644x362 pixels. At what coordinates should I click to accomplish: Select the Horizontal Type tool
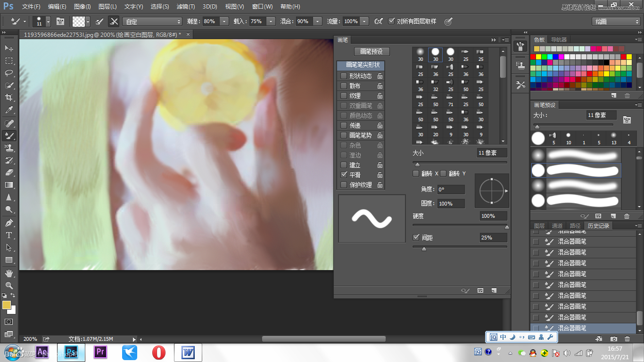pyautogui.click(x=8, y=234)
